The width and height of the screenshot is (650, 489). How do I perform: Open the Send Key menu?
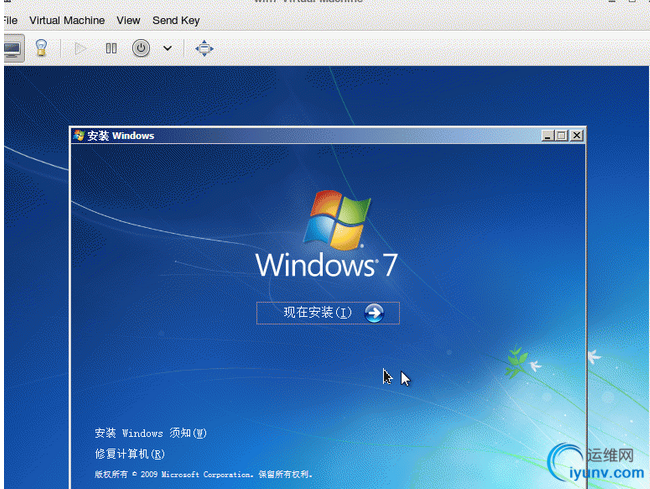(176, 20)
